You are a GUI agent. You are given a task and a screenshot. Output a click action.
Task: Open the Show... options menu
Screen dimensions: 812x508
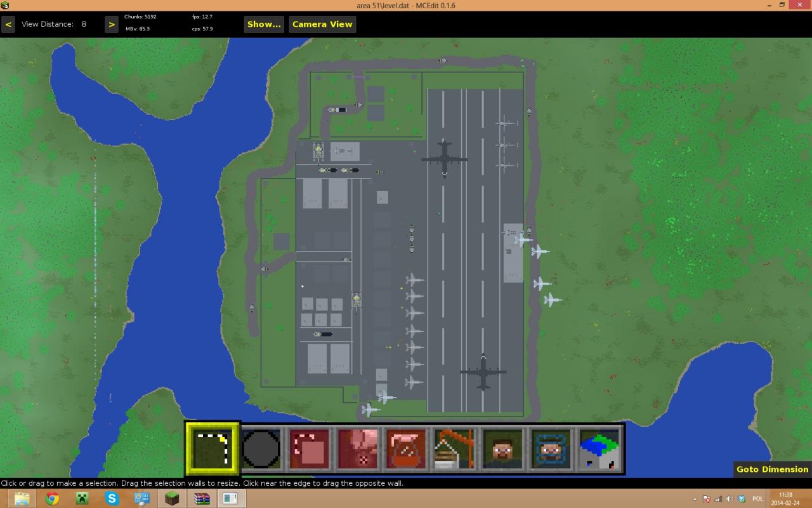[x=264, y=24]
